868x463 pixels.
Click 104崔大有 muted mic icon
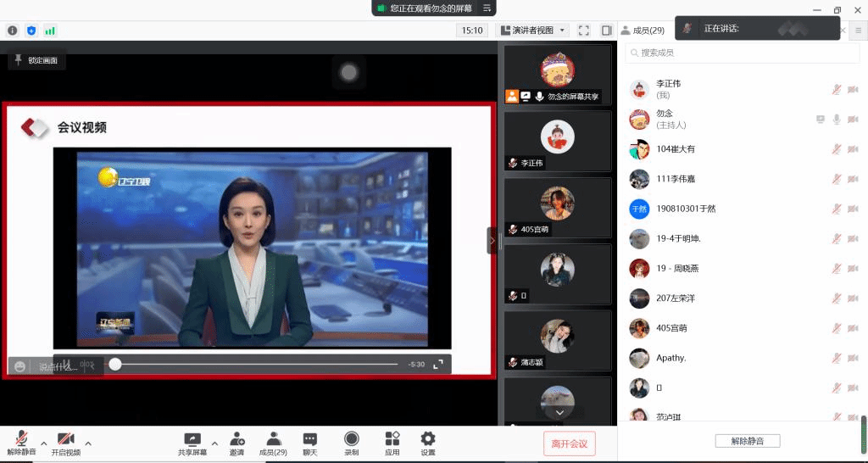click(x=837, y=149)
